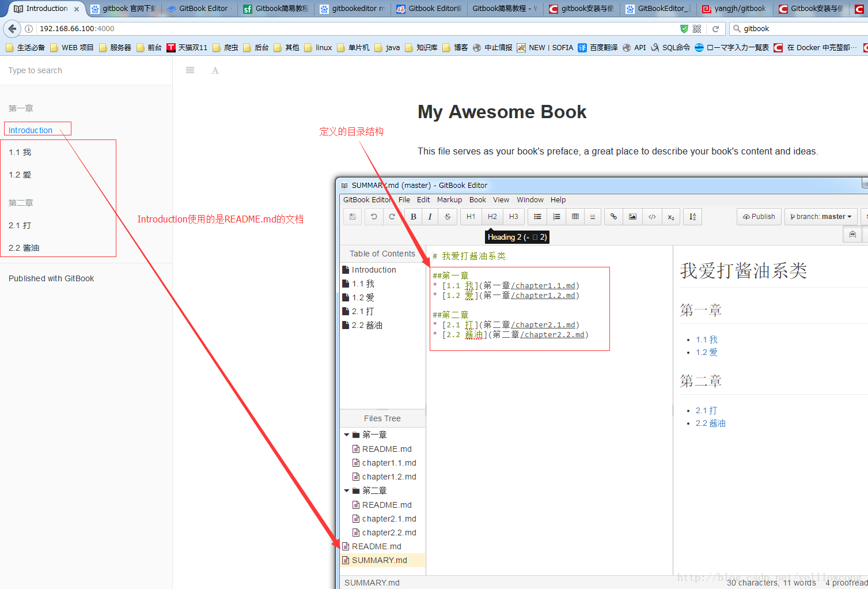
Task: Switch to the yangjh/gitbook browser tab
Action: 734,9
